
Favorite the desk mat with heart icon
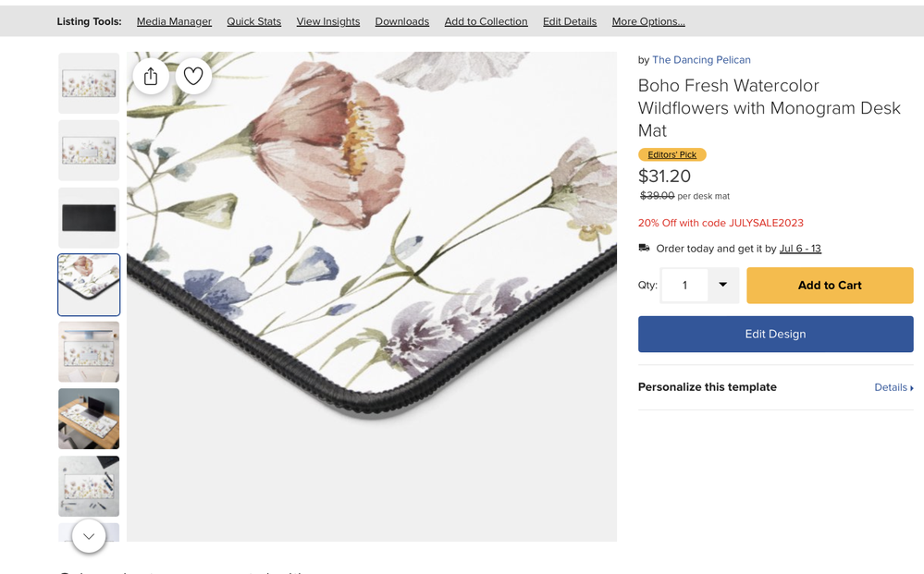[x=193, y=77]
